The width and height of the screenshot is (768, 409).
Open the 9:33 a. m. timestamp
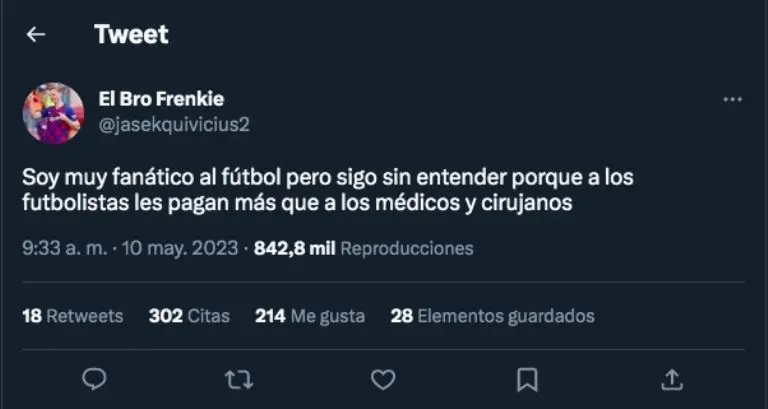click(65, 248)
